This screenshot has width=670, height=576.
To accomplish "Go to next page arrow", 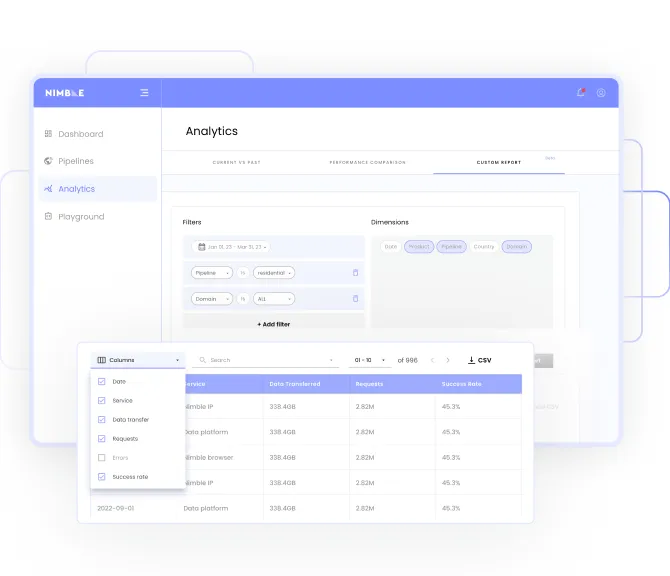I will pos(448,360).
